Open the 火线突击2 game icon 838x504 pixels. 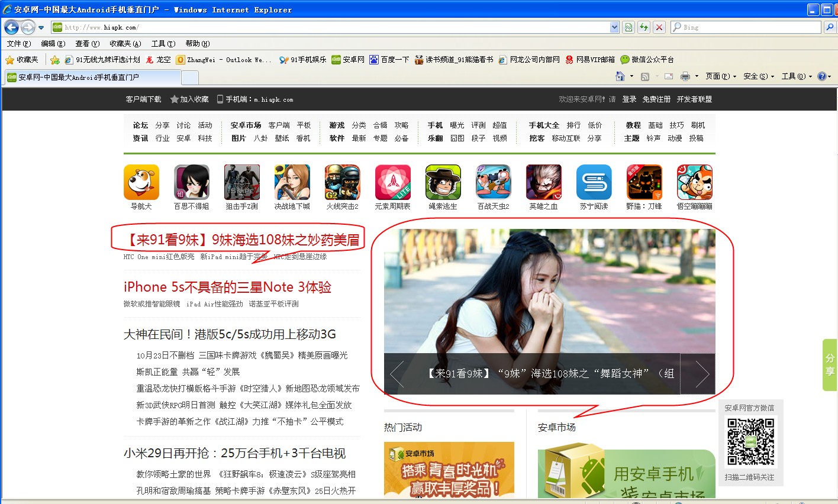[x=343, y=182]
